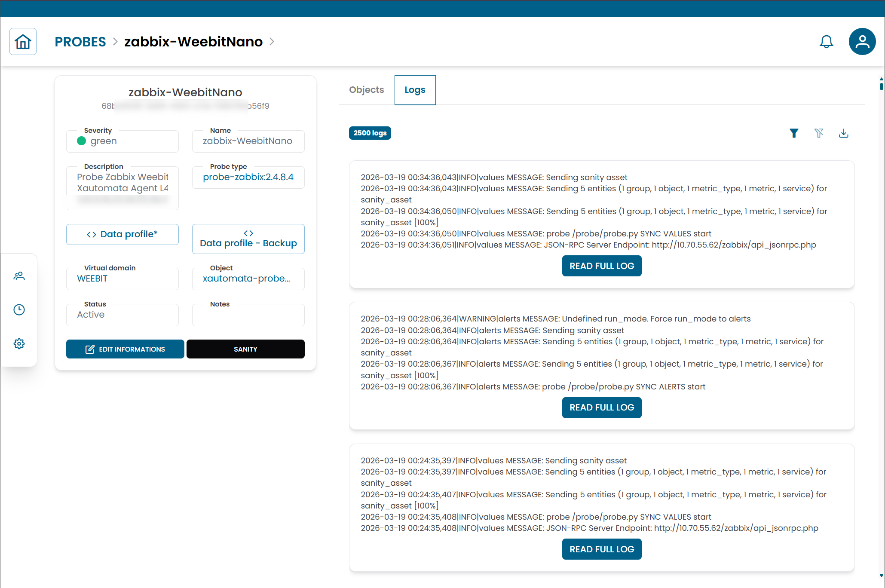The width and height of the screenshot is (885, 588).
Task: Read full log for 00:34:36 entry
Action: click(x=601, y=266)
